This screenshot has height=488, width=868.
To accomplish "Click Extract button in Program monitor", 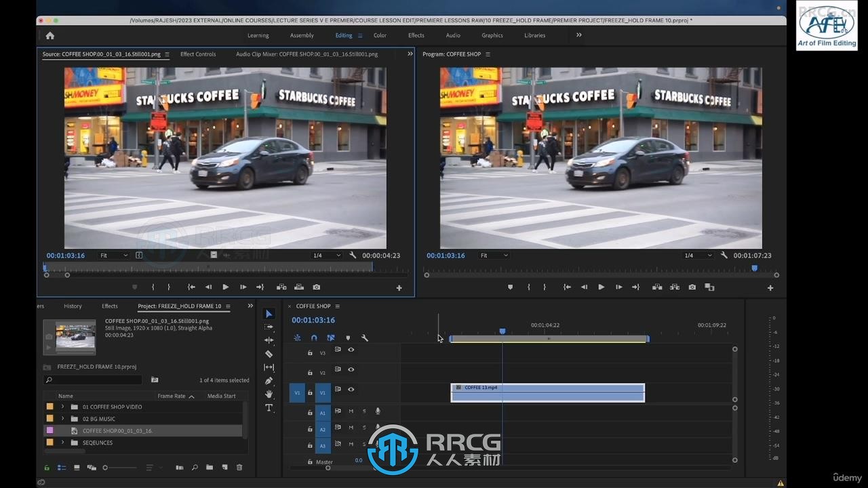I will (x=674, y=287).
